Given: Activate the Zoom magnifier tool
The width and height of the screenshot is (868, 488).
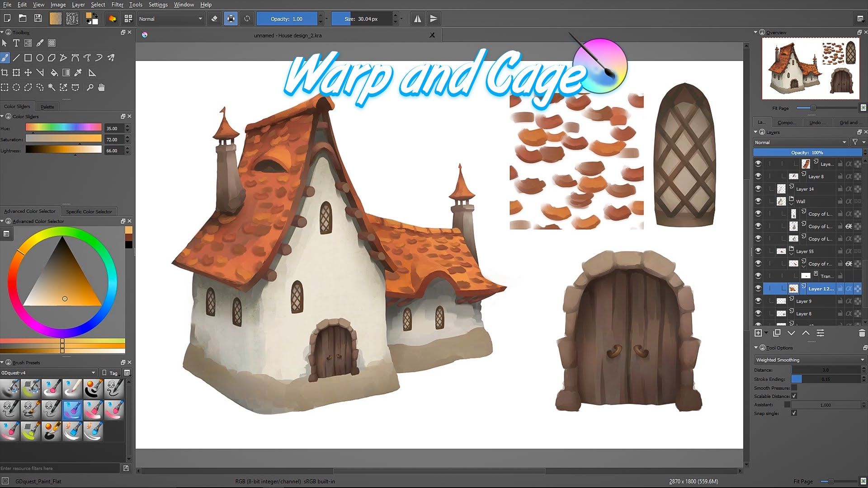Looking at the screenshot, I should pos(90,88).
